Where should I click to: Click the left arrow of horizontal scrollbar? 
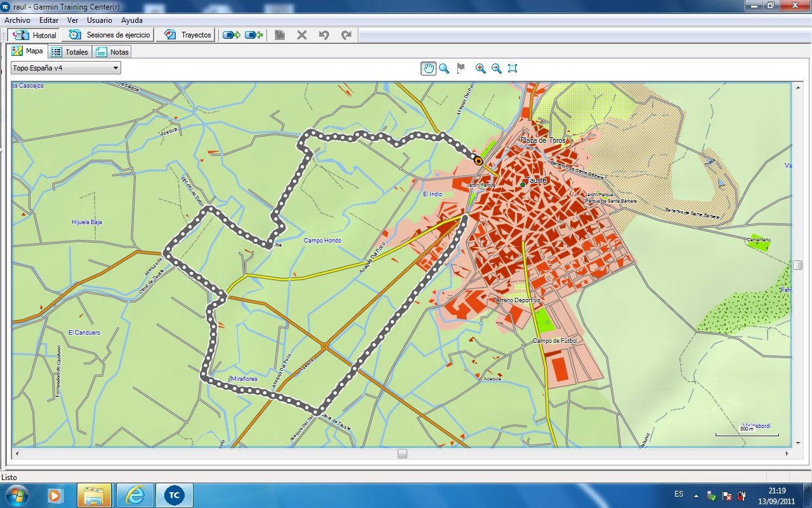point(16,453)
